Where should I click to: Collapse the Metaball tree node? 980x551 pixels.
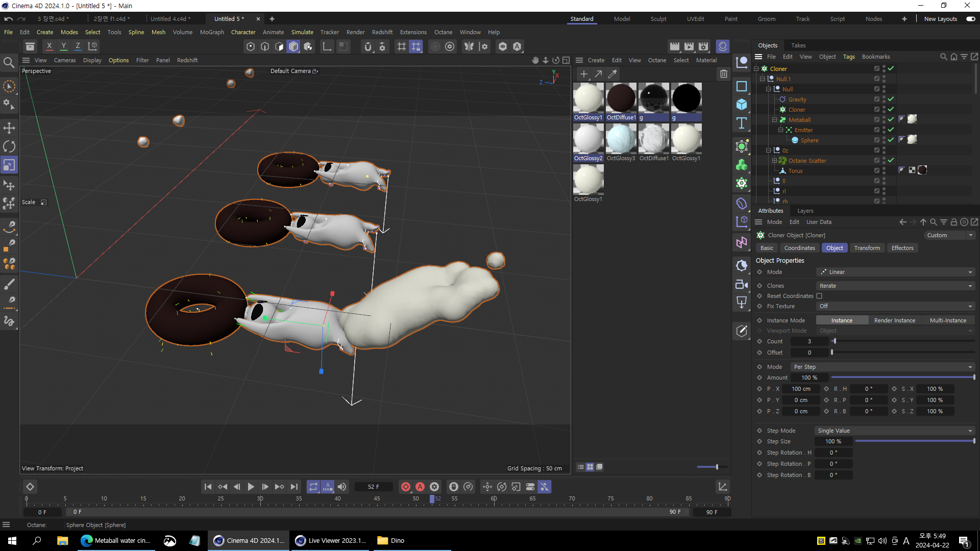(x=774, y=119)
